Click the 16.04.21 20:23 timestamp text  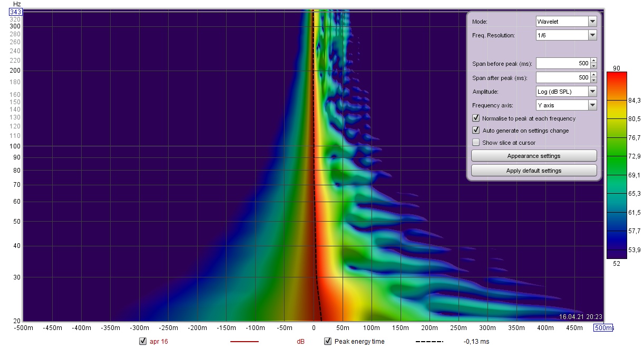point(580,316)
